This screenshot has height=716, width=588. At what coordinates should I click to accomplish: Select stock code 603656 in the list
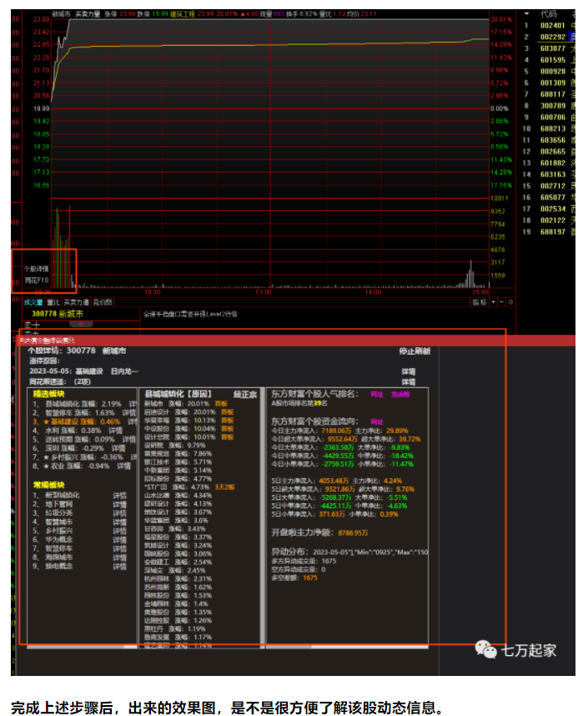(552, 140)
